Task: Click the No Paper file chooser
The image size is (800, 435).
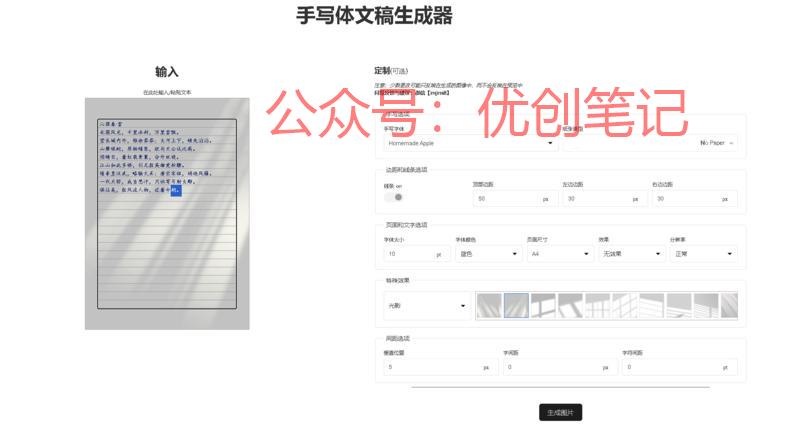Action: [x=649, y=143]
